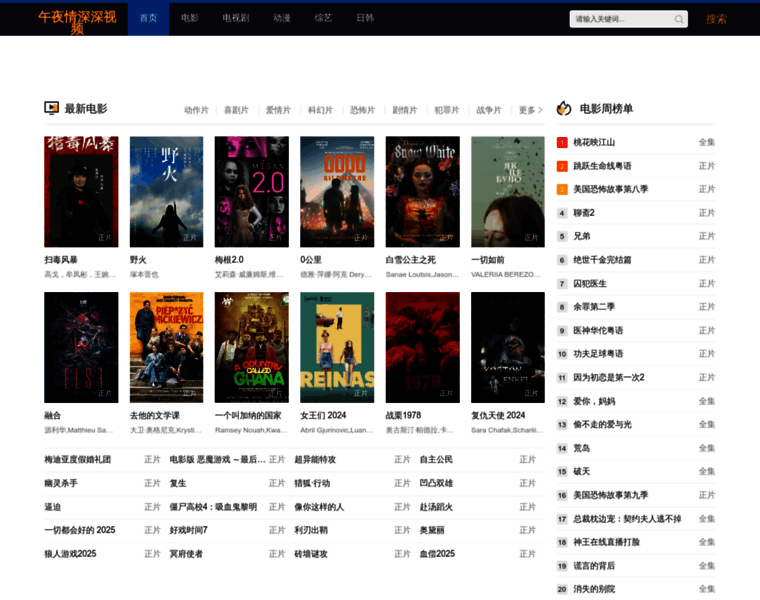Click the 血偿2025 list link
The image size is (760, 600).
click(437, 554)
